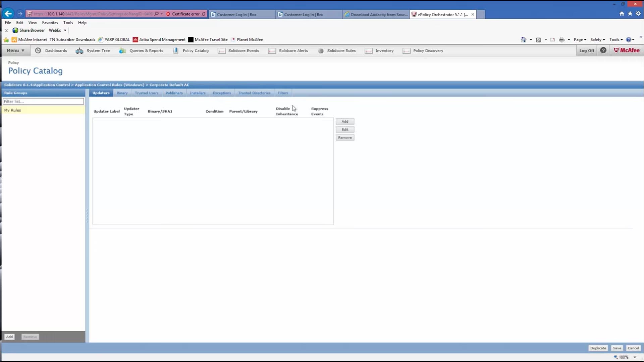The width and height of the screenshot is (644, 362).
Task: Click the Policy Catalog toolbar icon
Action: (x=175, y=51)
